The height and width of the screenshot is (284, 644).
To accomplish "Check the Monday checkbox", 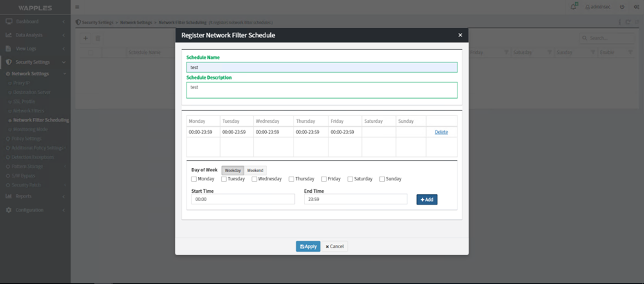I will coord(194,179).
